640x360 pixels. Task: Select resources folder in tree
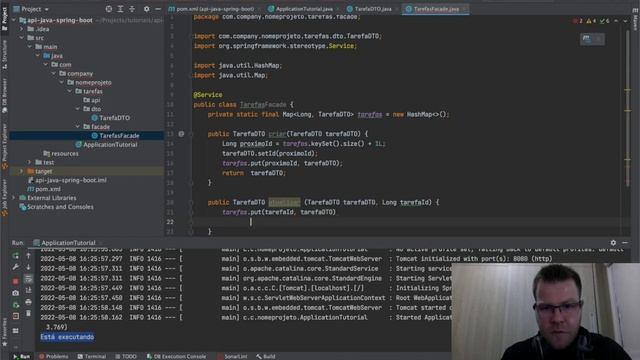(x=60, y=154)
